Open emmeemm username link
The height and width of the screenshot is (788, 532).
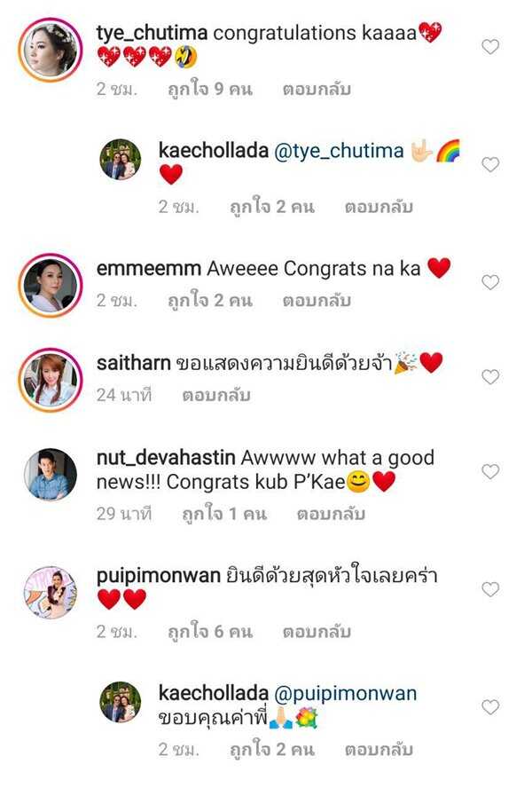(149, 268)
